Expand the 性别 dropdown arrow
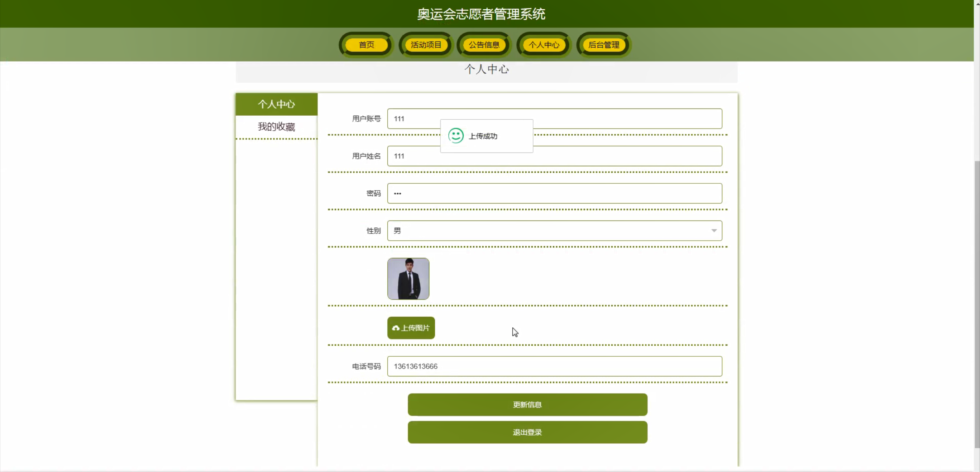The width and height of the screenshot is (980, 472). 714,231
